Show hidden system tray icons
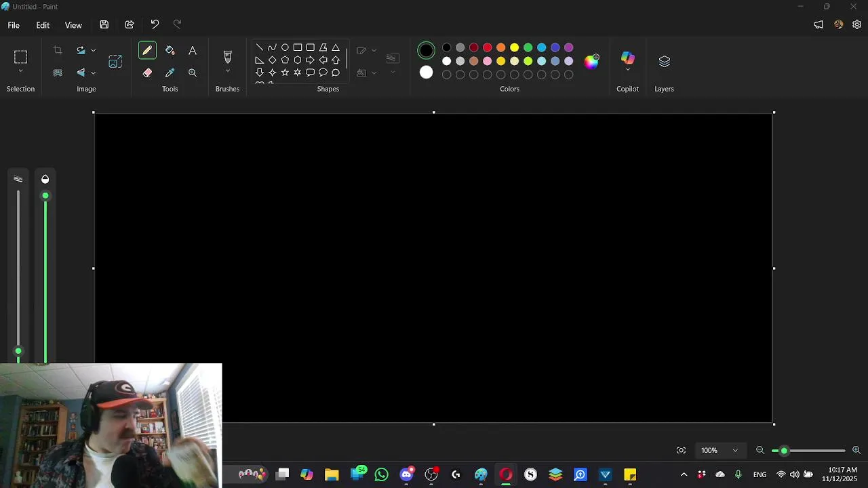 pyautogui.click(x=684, y=474)
